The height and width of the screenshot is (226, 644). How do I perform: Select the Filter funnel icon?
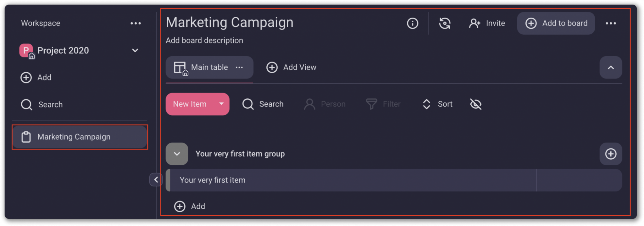pos(371,104)
